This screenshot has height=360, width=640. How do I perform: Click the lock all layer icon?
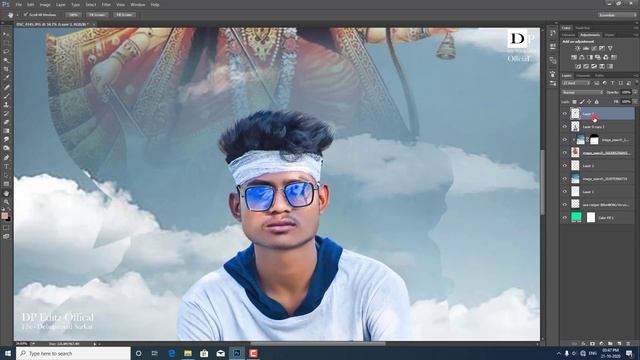pos(596,102)
